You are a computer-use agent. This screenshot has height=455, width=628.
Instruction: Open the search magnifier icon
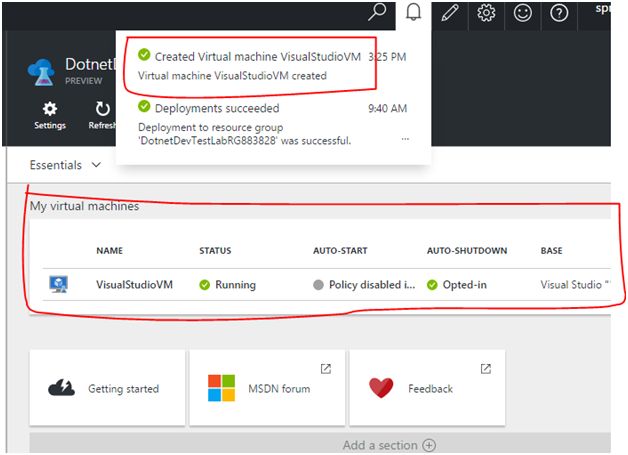coord(377,12)
